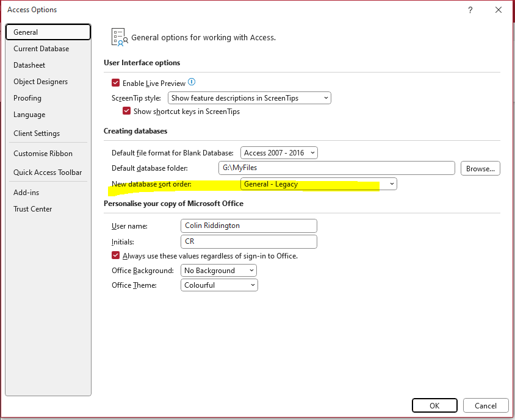Viewport: 515px width, 420px height.
Task: Click the General options header icon
Action: [120, 37]
